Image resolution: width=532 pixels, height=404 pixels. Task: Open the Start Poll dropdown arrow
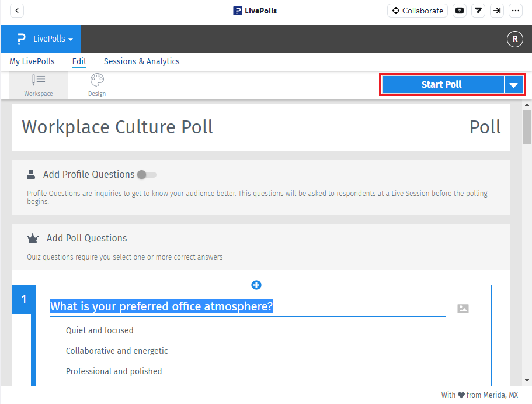pos(513,84)
